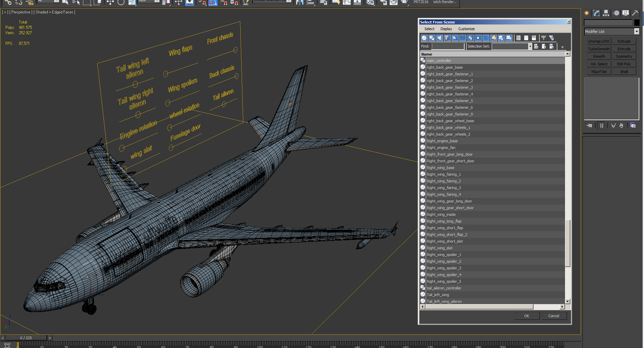Open the Customize menu in Select From Scene
The image size is (644, 348).
click(x=466, y=29)
